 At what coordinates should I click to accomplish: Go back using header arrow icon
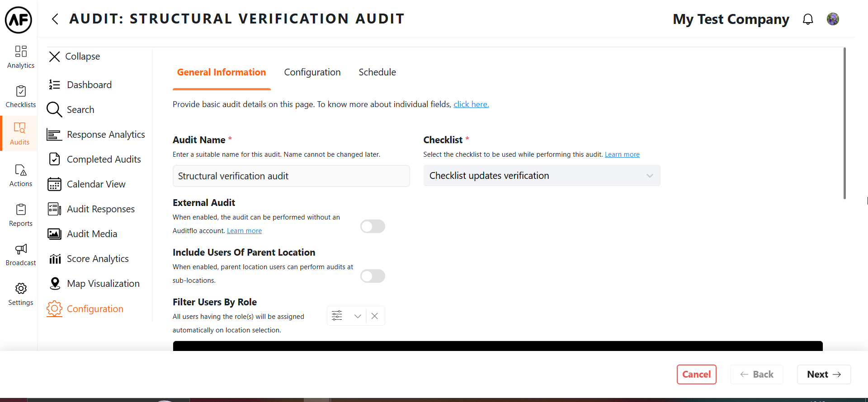(55, 19)
